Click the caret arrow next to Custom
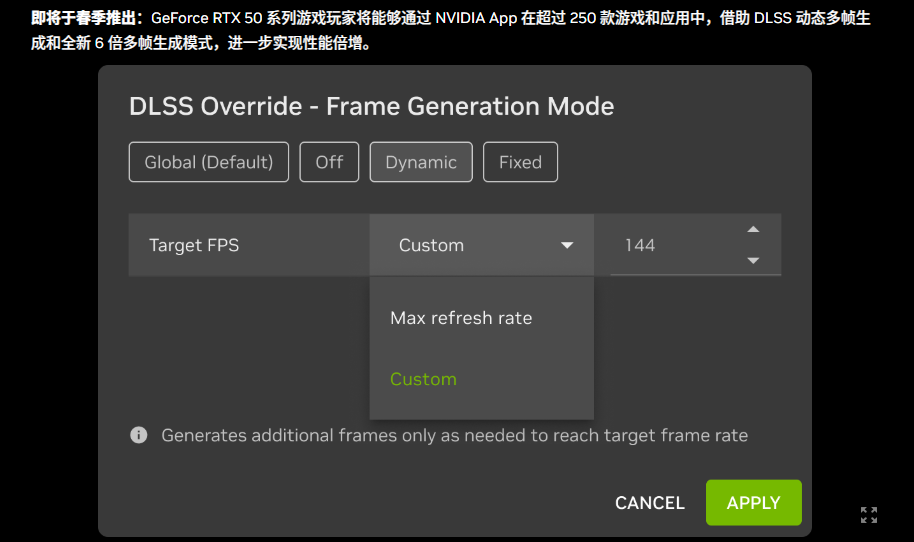The image size is (914, 542). point(567,246)
